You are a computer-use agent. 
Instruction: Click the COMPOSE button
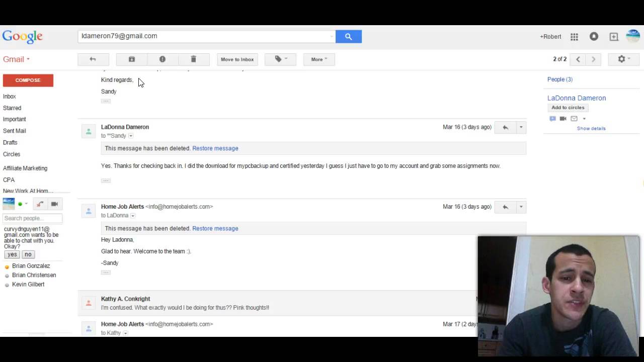[28, 80]
